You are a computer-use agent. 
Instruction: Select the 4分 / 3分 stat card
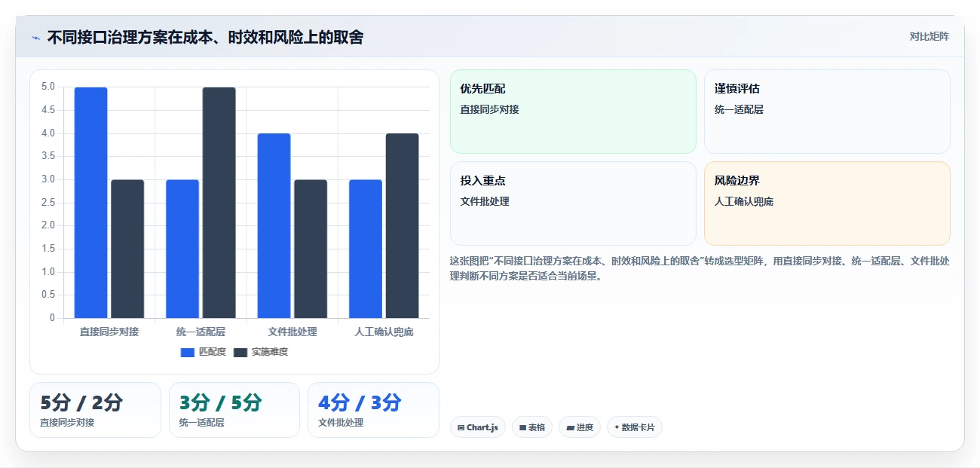pyautogui.click(x=373, y=410)
